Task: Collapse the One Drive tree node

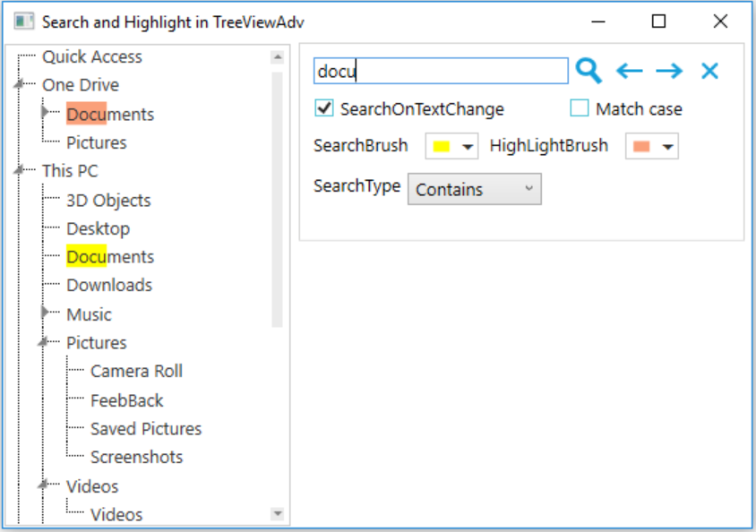Action: point(20,85)
